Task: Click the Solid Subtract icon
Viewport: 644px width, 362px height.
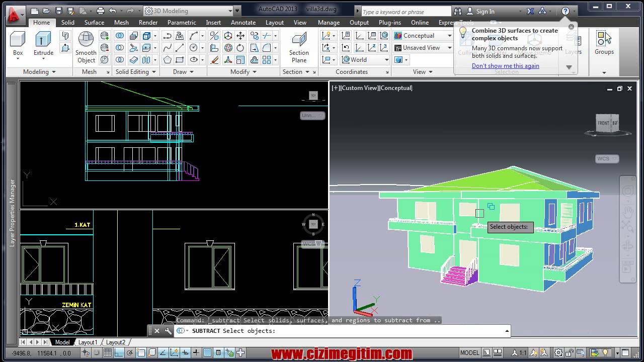Action: [120, 48]
